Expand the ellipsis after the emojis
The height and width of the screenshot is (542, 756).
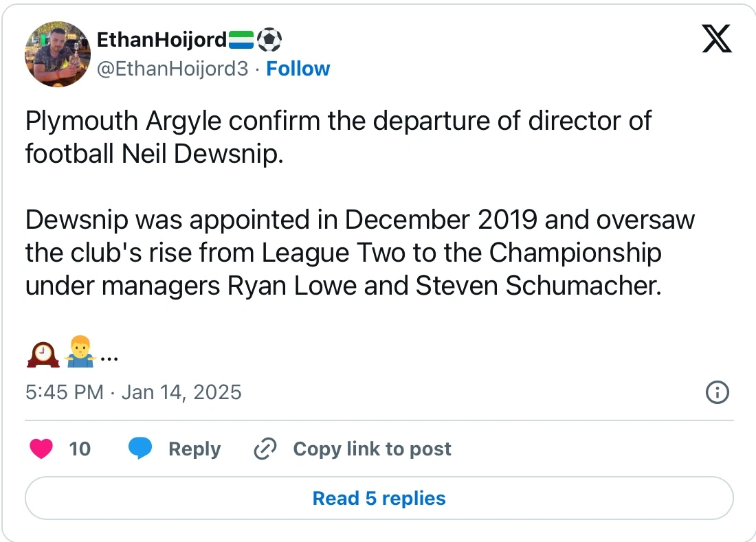click(x=110, y=356)
